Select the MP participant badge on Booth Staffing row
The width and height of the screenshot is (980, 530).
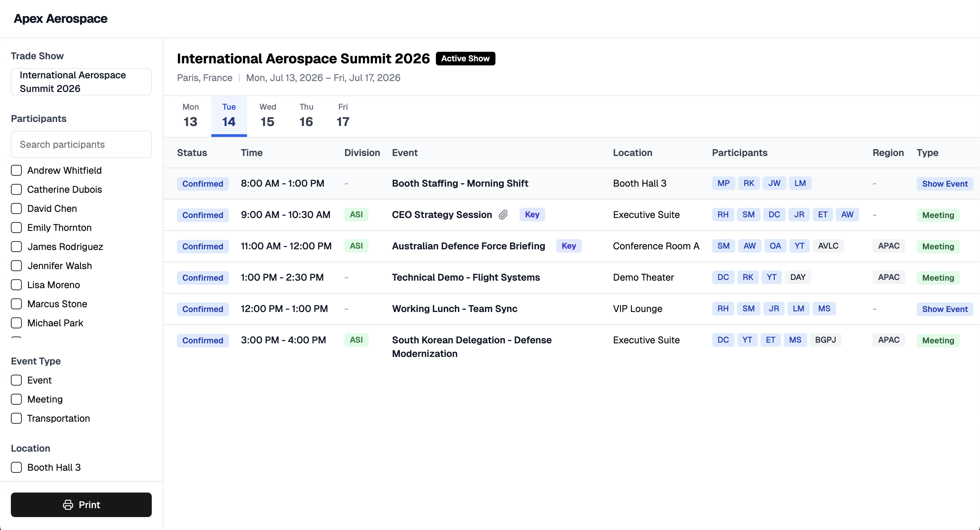point(723,183)
